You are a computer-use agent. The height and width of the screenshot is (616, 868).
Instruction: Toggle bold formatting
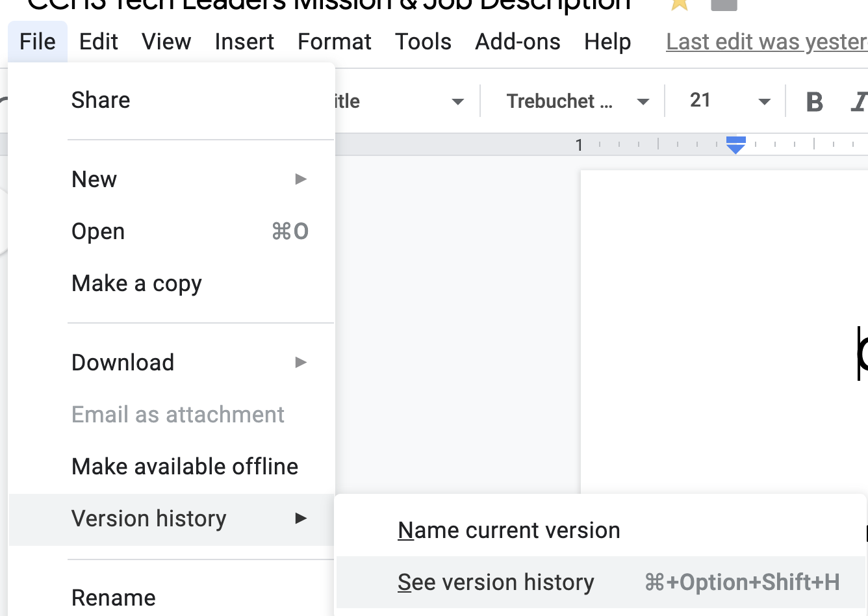814,102
